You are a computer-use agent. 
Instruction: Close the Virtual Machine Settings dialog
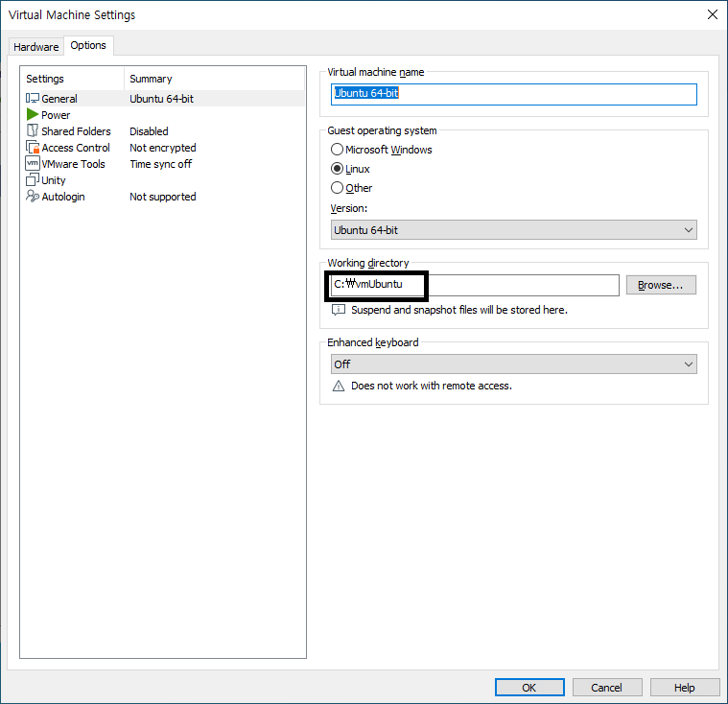pyautogui.click(x=713, y=14)
